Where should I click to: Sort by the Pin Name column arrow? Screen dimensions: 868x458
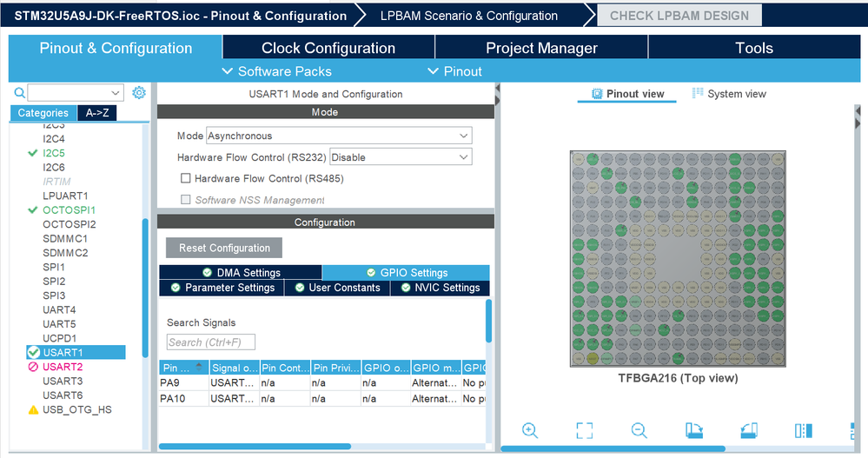pos(199,367)
